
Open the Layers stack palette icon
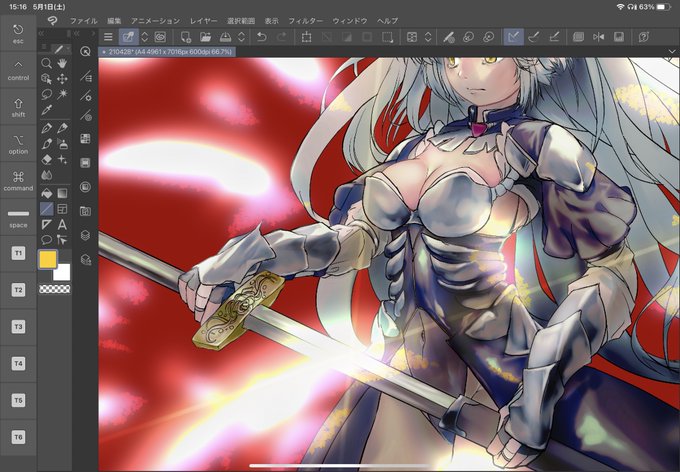coord(85,235)
